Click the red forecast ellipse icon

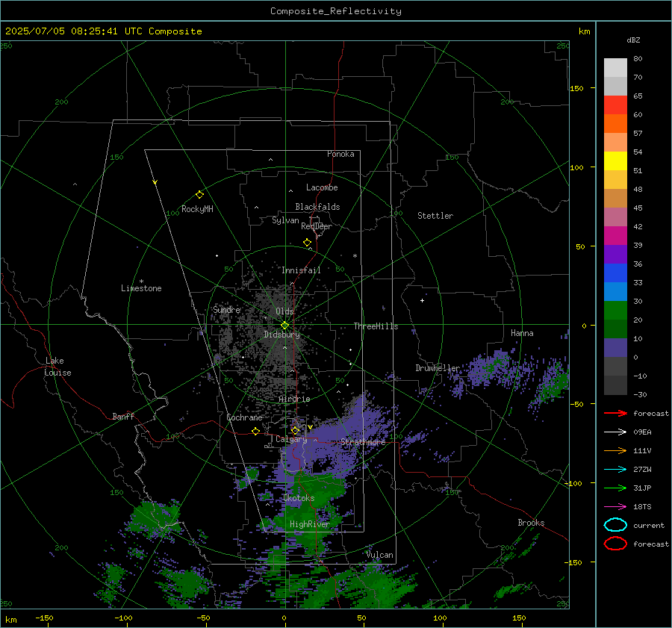[x=615, y=544]
